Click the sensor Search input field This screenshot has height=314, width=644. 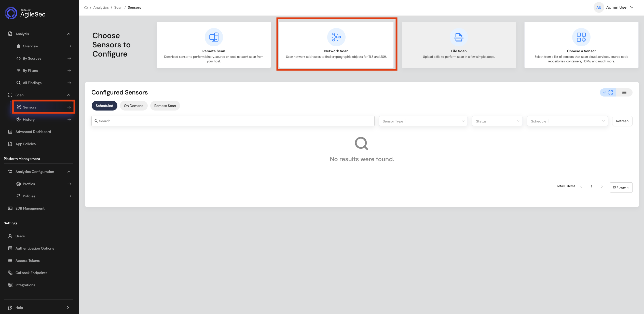coord(233,121)
